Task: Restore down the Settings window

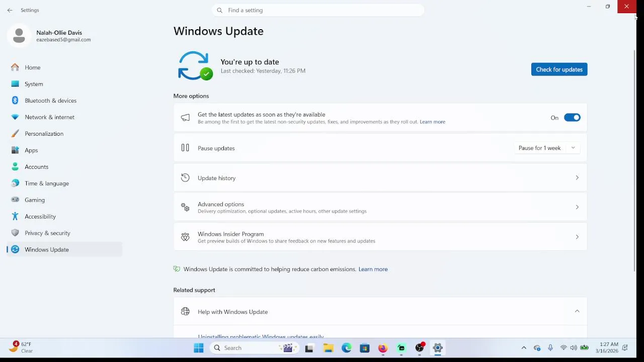Action: click(608, 7)
